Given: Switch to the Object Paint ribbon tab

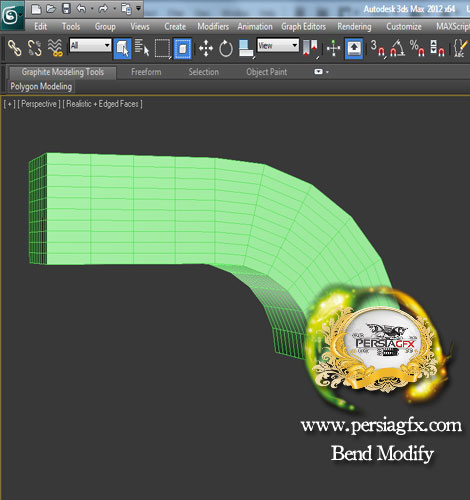Looking at the screenshot, I should point(267,72).
